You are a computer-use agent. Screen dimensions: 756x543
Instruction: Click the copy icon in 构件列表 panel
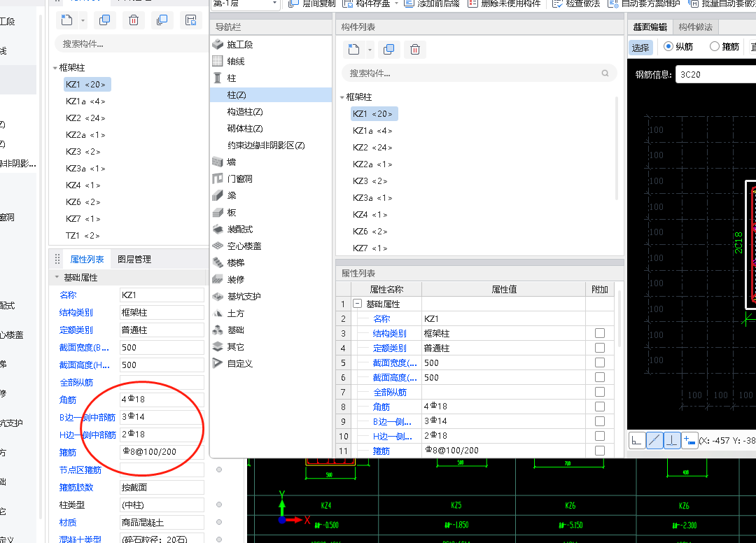pyautogui.click(x=388, y=49)
